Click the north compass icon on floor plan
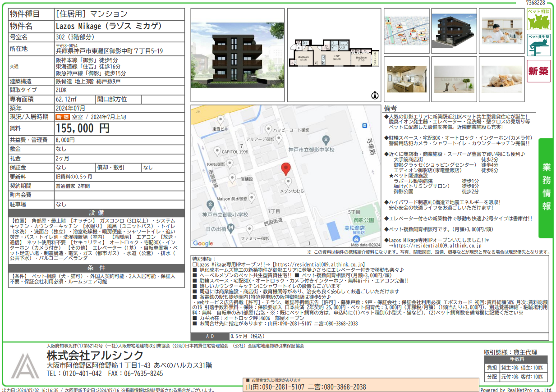Viewport: 556px width, 392px height. (374, 96)
